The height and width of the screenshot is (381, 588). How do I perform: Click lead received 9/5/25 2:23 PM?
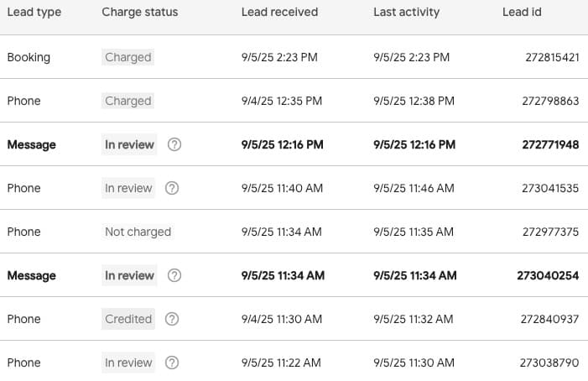(279, 57)
